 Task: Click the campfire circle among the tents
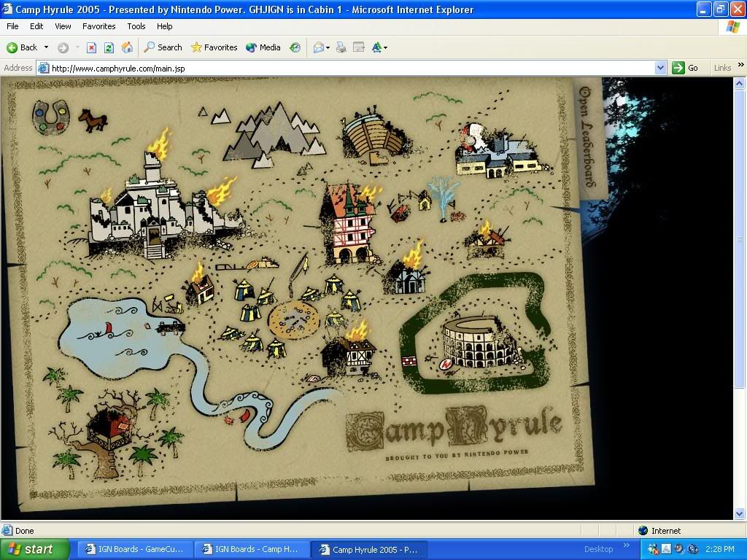293,320
